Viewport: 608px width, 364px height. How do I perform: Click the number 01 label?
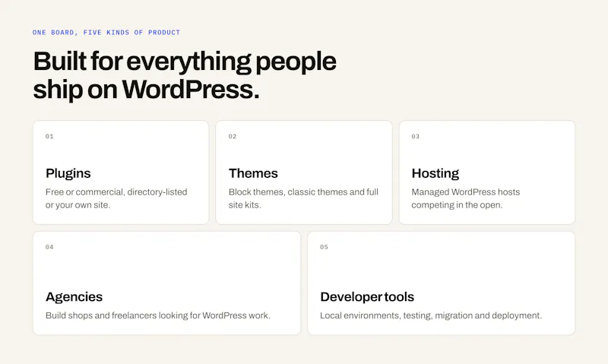[x=49, y=137]
